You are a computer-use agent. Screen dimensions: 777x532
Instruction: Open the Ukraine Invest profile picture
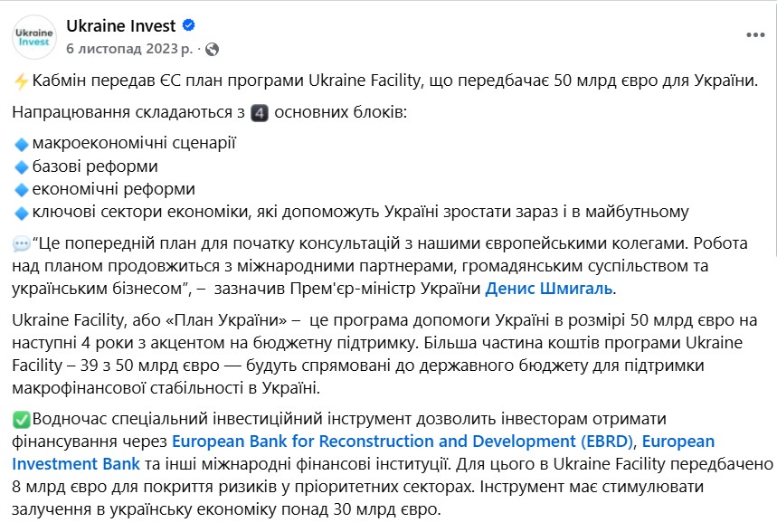pyautogui.click(x=33, y=33)
